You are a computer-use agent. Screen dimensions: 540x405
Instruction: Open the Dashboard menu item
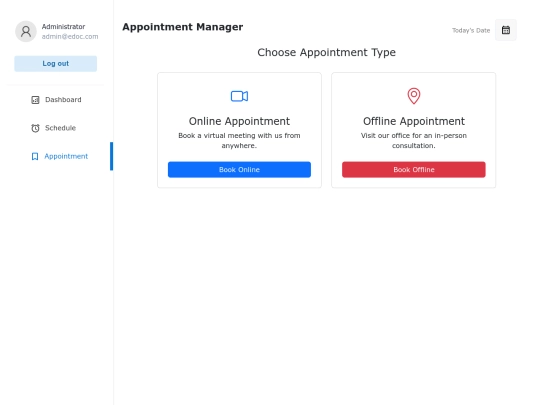pos(56,100)
